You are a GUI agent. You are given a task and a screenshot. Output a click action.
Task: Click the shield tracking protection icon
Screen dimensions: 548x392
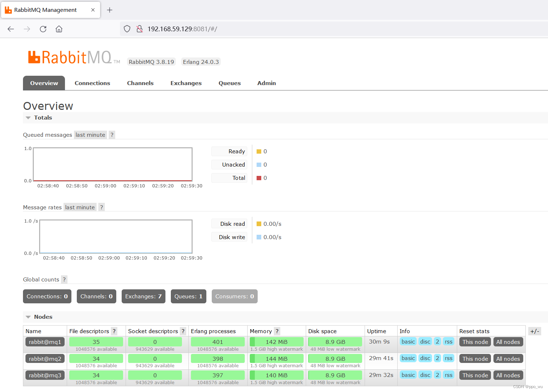coord(127,29)
